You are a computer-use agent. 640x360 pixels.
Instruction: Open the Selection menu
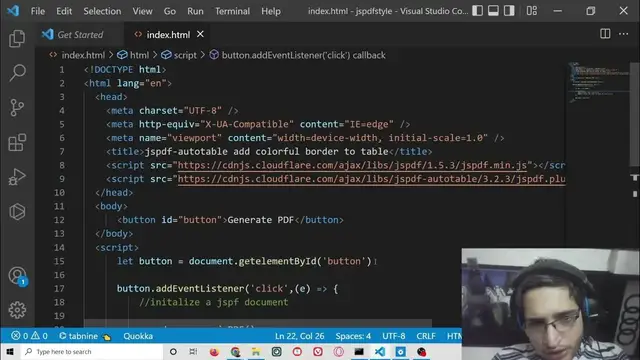click(102, 11)
